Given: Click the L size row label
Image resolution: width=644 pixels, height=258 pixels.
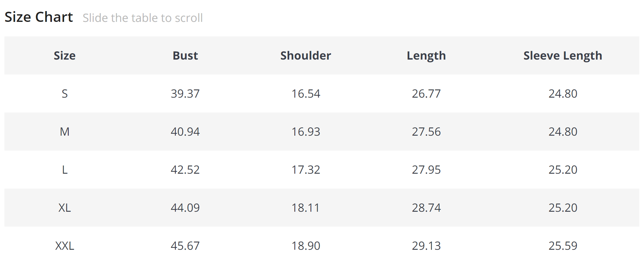Looking at the screenshot, I should click(x=65, y=170).
